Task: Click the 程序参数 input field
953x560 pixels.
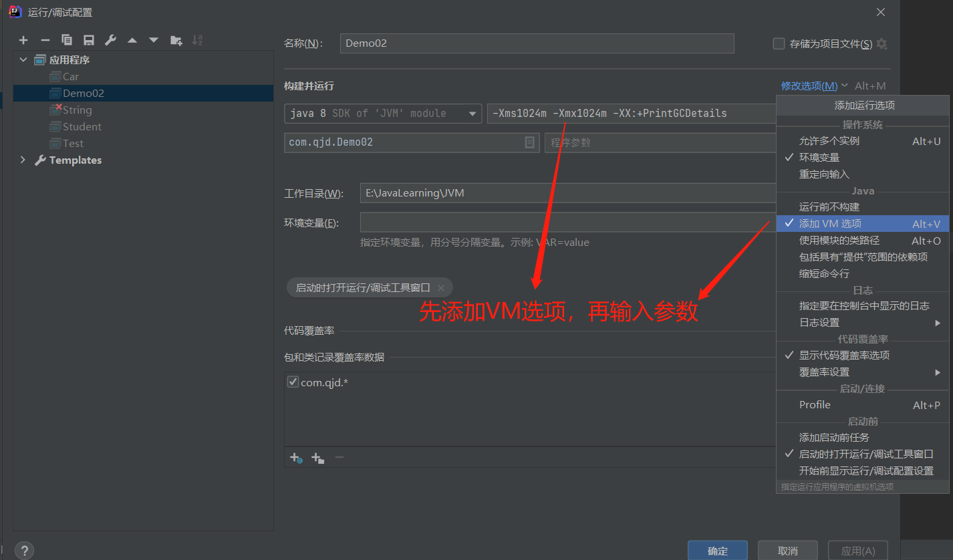Action: coord(660,143)
